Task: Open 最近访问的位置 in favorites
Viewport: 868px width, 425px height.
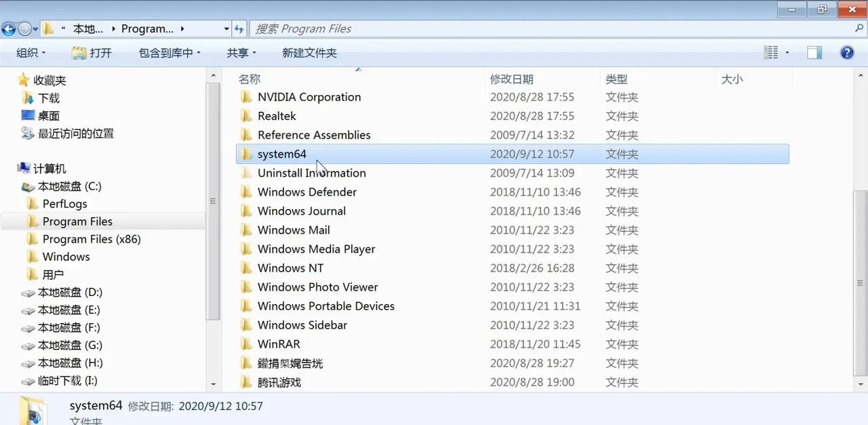Action: (x=67, y=133)
